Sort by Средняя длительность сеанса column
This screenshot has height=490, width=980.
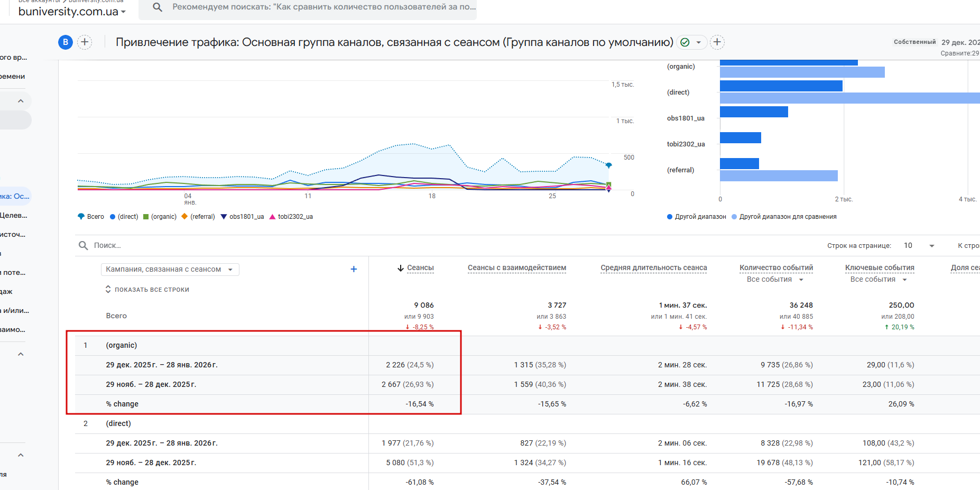[x=654, y=268]
